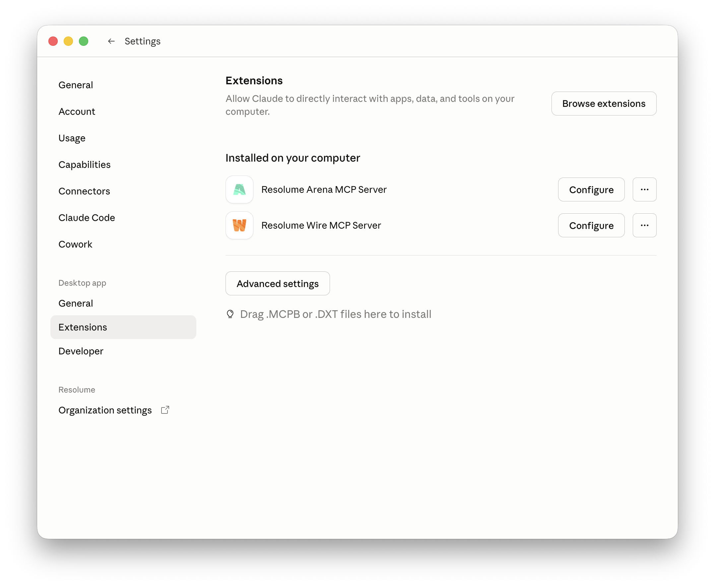Open the Developer section under Desktop app
Viewport: 715px width, 588px height.
click(x=81, y=351)
